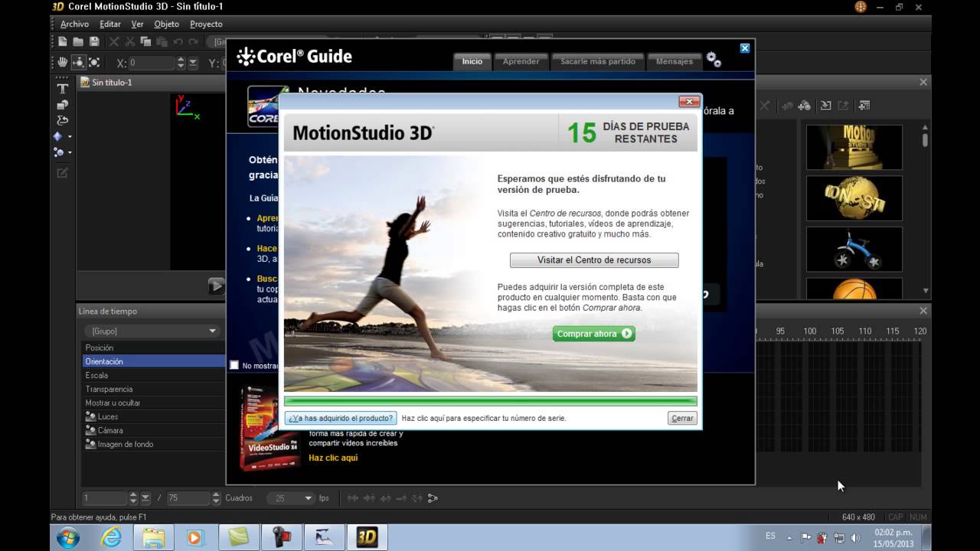Click the Open folder icon in toolbar
Viewport: 980px width, 551px height.
tap(78, 42)
